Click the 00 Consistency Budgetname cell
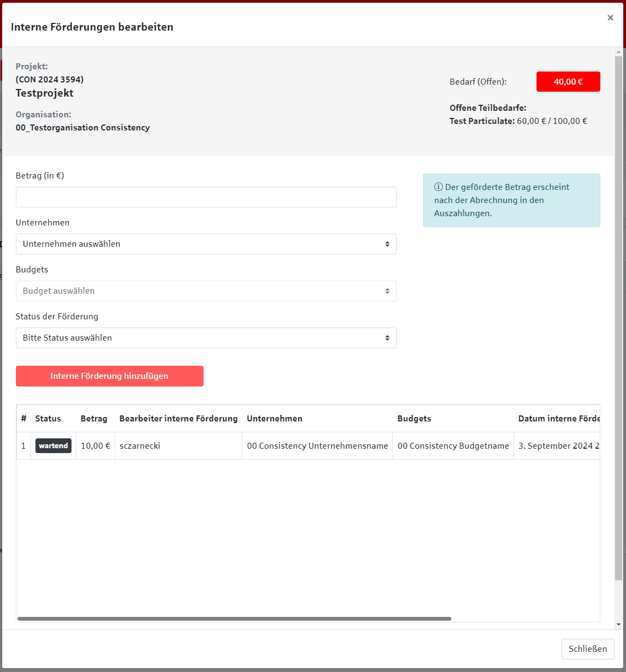The height and width of the screenshot is (672, 626). coord(453,446)
